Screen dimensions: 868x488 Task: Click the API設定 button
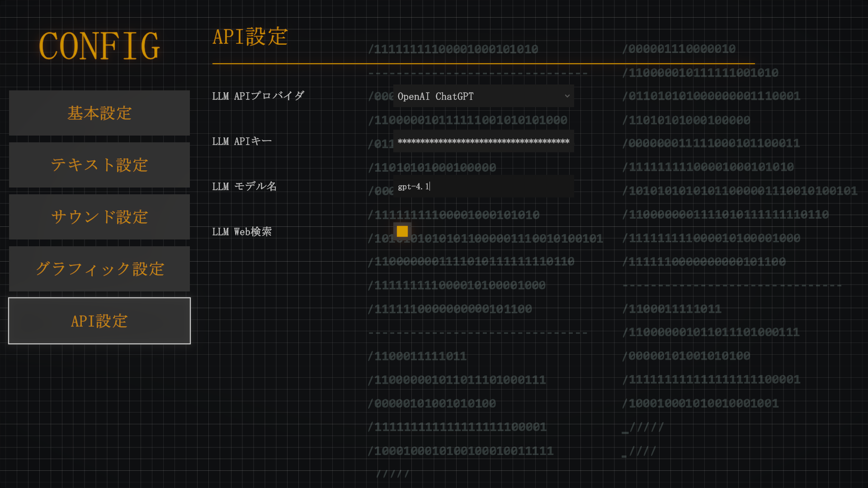99,321
